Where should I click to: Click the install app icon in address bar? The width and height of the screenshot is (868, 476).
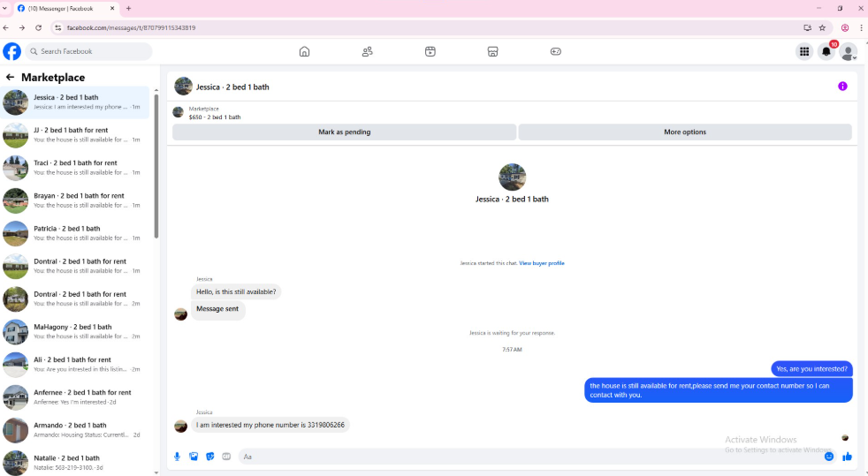point(808,27)
